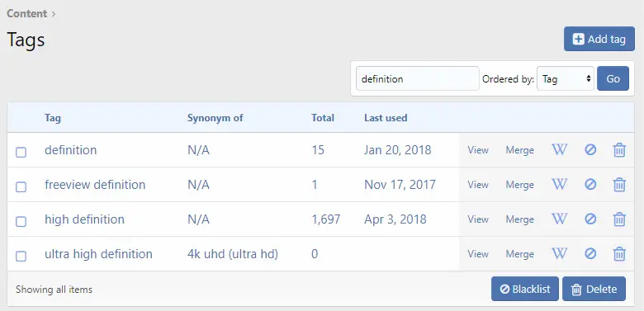Open Wikipedia icon for high definition row
Image resolution: width=644 pixels, height=311 pixels.
coord(559,219)
